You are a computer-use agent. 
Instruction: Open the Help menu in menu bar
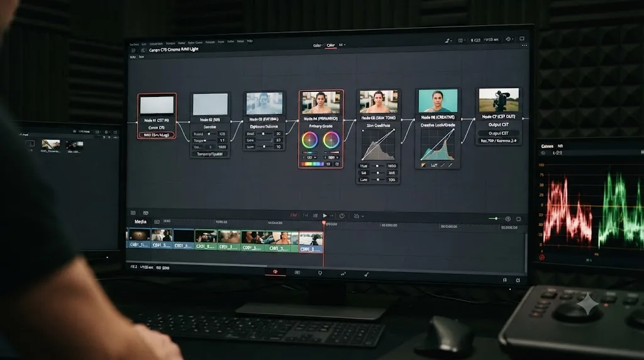[x=250, y=41]
